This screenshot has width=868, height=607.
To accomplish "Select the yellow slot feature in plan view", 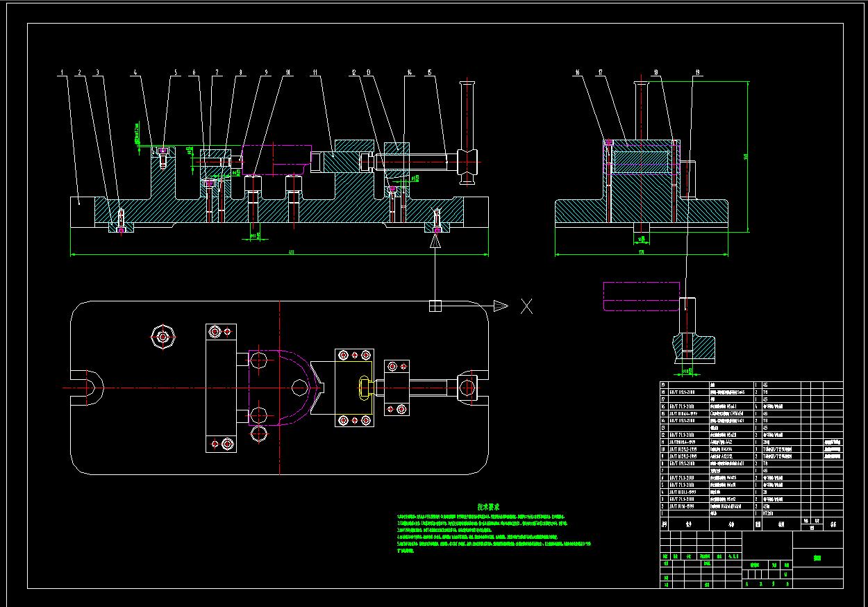I will point(365,386).
